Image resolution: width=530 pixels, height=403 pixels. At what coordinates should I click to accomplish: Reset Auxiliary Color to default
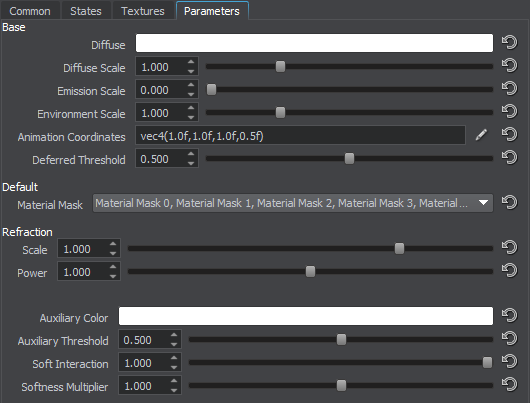point(509,315)
